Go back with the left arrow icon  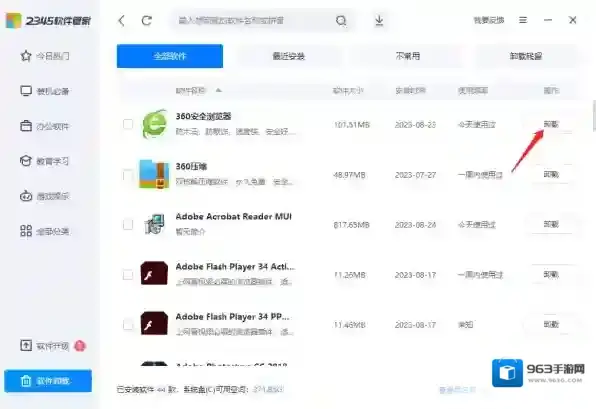122,21
